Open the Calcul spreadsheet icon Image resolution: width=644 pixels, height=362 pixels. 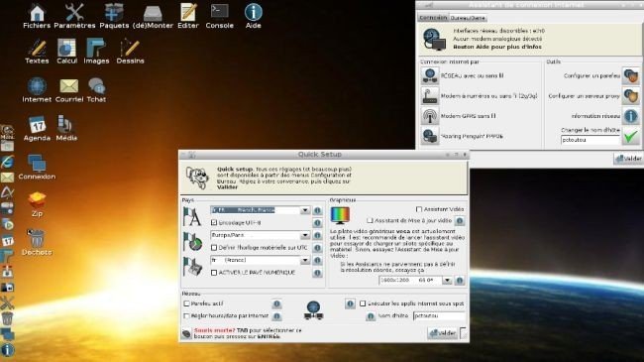click(x=66, y=51)
